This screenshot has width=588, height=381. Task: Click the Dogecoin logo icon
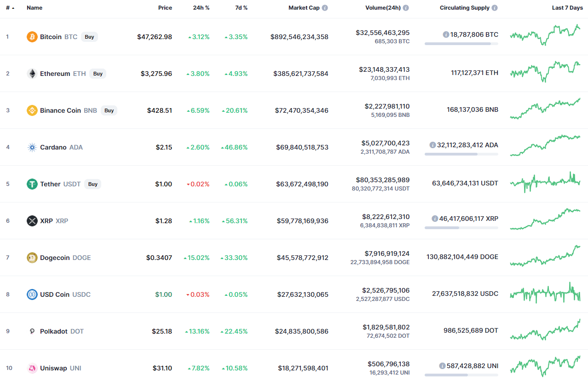click(x=32, y=258)
